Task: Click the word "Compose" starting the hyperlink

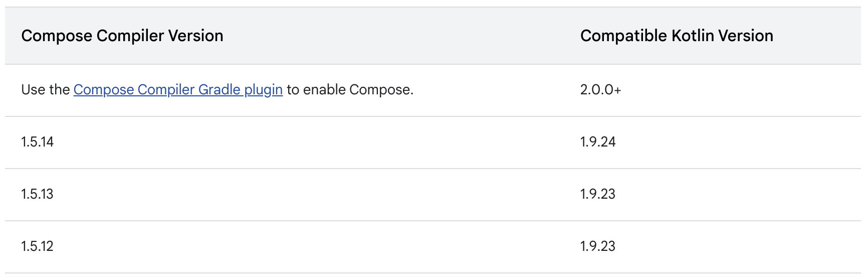Action: 104,90
